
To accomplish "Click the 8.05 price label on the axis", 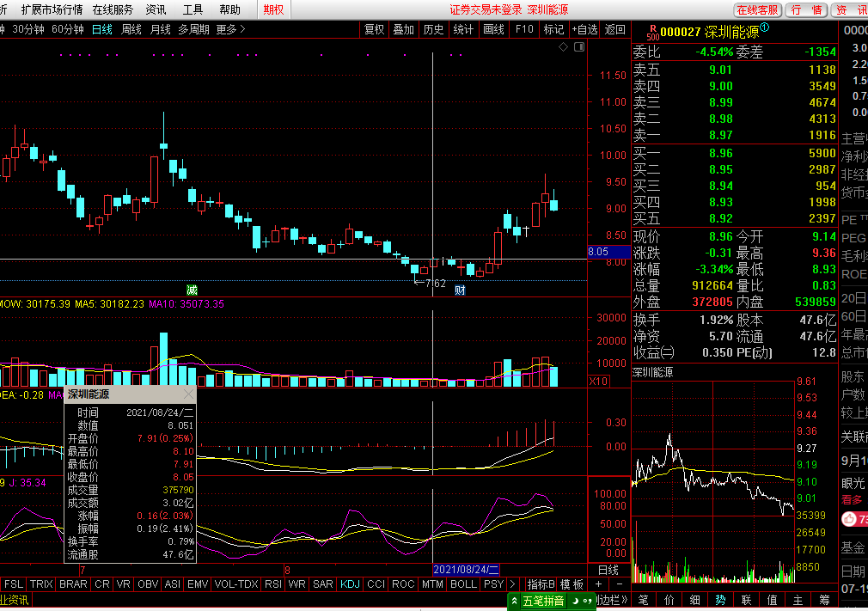I will 608,252.
